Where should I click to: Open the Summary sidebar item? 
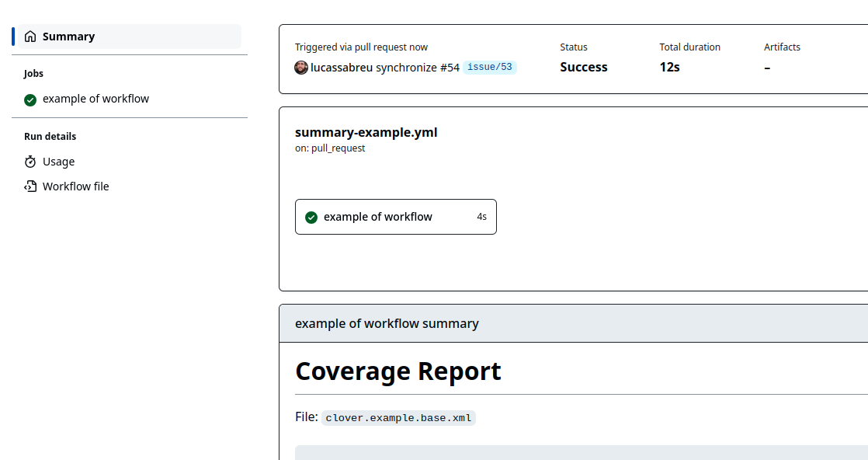[130, 37]
